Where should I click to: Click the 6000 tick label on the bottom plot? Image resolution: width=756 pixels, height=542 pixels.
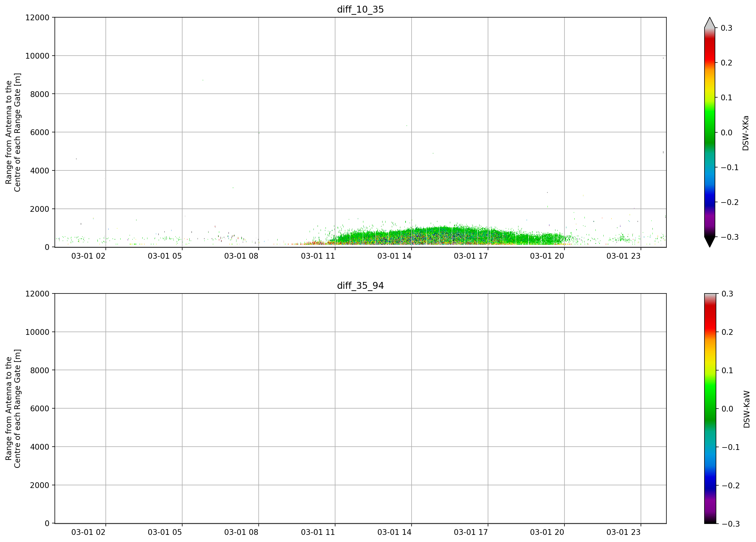pyautogui.click(x=40, y=409)
